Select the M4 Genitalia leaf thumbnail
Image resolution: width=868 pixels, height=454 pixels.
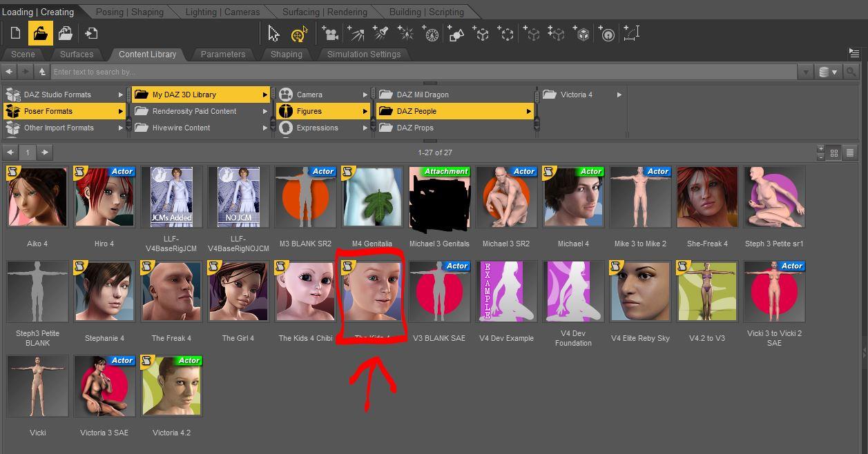[x=372, y=197]
